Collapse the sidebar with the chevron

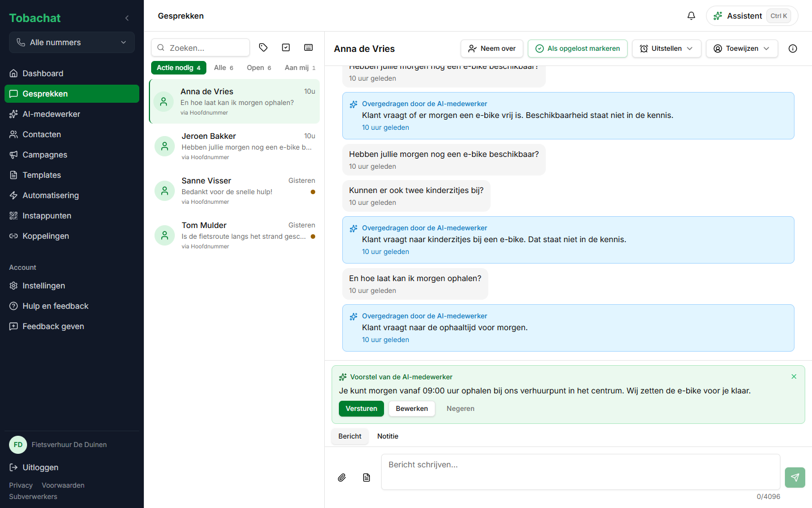tap(127, 18)
